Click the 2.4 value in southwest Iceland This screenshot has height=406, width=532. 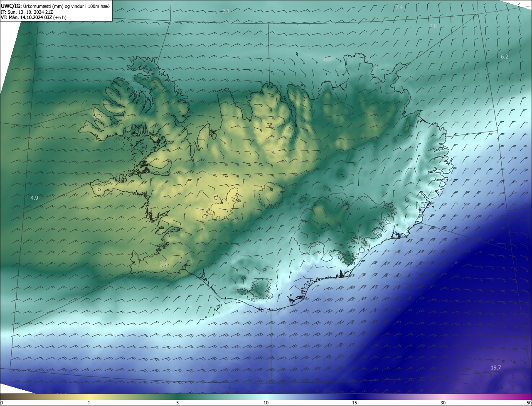point(163,264)
